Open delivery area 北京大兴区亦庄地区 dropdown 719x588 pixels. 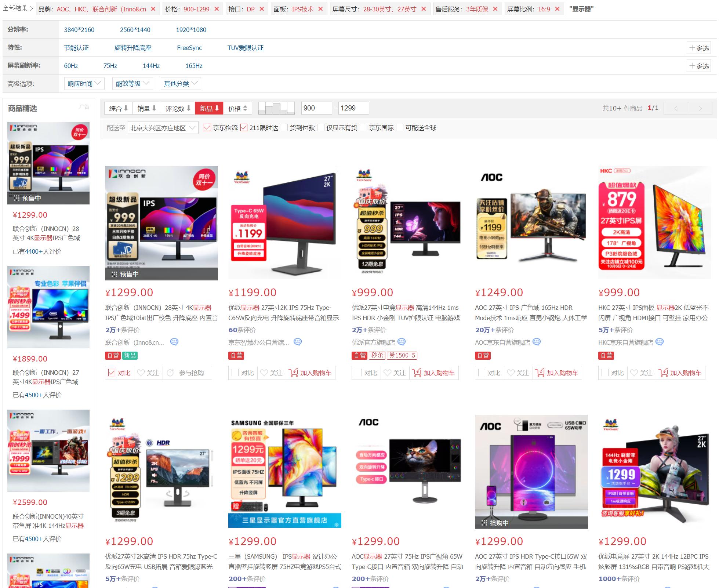163,128
